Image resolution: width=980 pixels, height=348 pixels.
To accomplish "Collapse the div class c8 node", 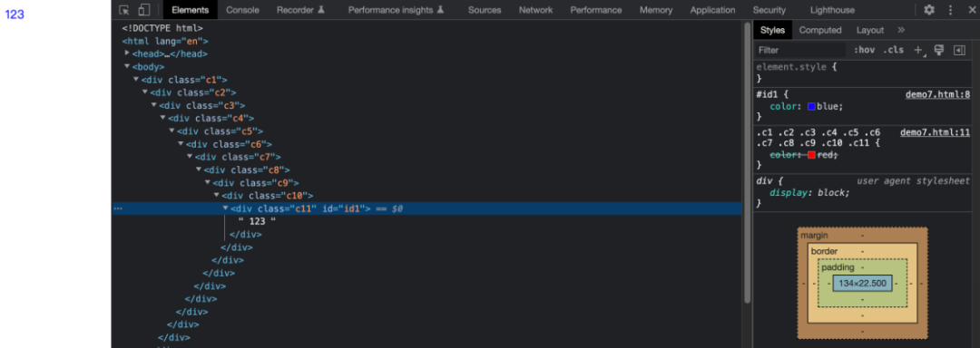I will tap(199, 169).
